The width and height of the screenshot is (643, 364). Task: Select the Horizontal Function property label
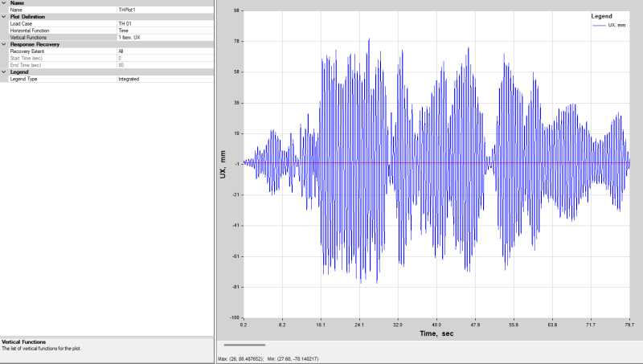30,31
